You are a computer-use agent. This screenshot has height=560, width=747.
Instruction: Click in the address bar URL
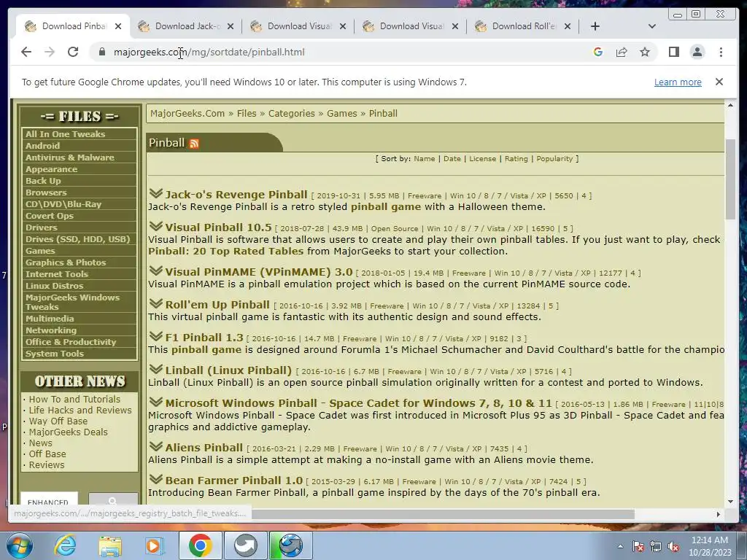tap(209, 52)
